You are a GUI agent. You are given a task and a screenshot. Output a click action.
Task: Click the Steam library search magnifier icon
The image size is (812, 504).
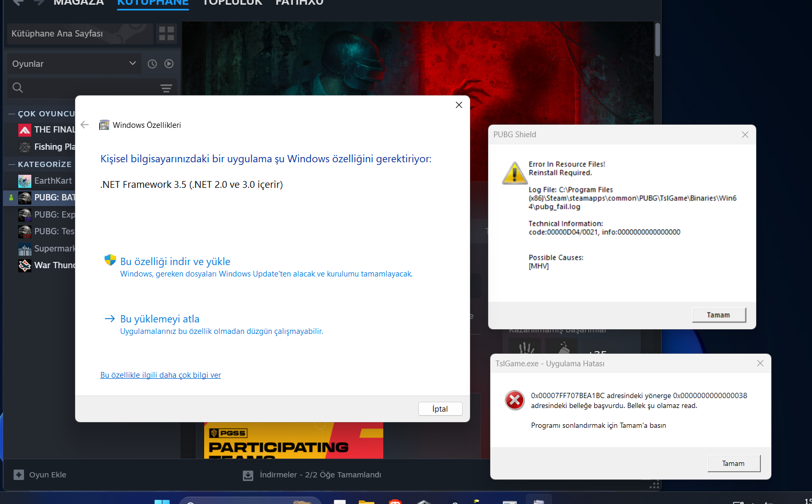coord(18,88)
